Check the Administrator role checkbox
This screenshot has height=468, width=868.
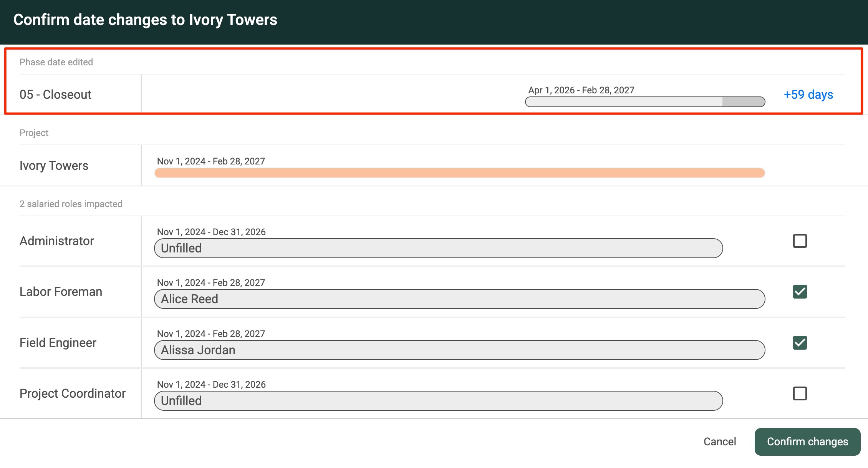800,241
